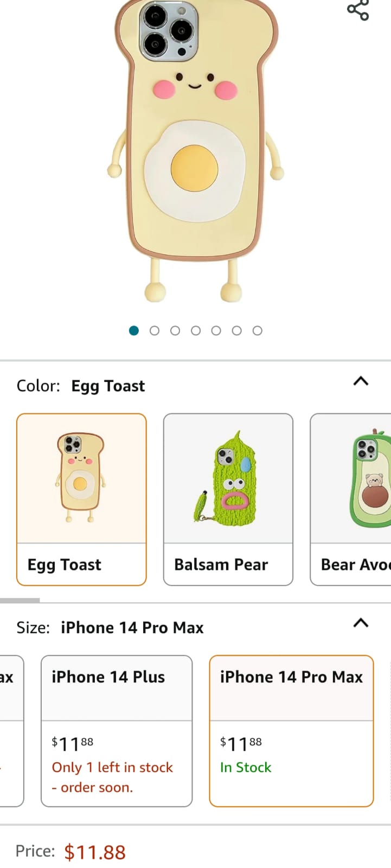This screenshot has width=391, height=868.
Task: Select the fifth carousel page dot
Action: pyautogui.click(x=216, y=330)
